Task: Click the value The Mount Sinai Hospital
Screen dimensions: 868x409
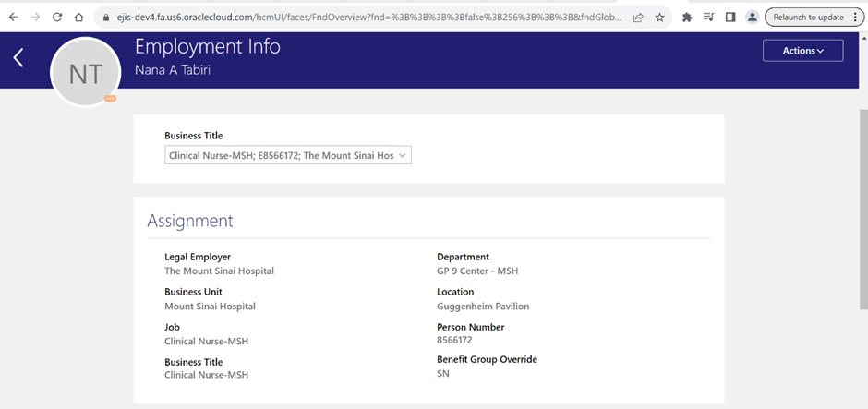Action: pyautogui.click(x=219, y=271)
